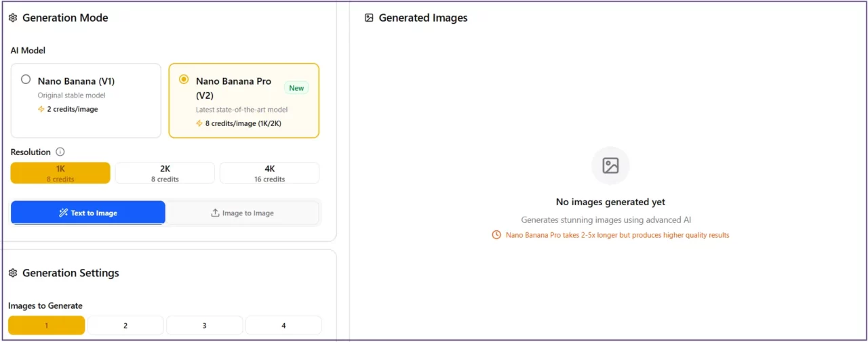868x342 pixels.
Task: Click the Resolution info icon
Action: click(x=60, y=152)
